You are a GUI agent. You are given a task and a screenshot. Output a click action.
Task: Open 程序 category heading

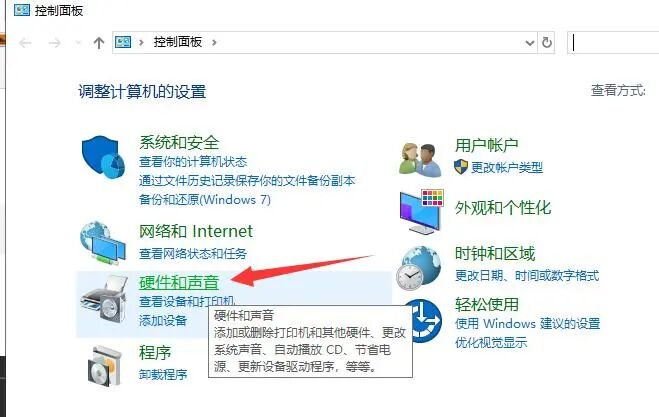155,352
